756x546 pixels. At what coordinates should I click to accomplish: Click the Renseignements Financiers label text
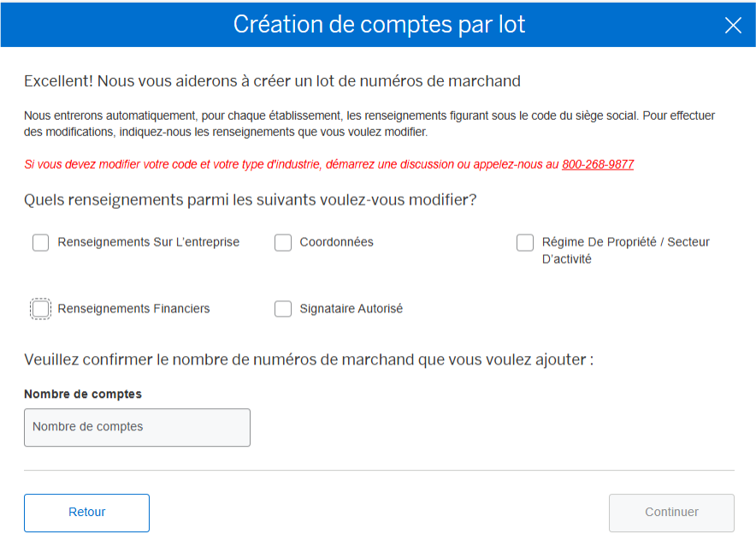pyautogui.click(x=133, y=309)
